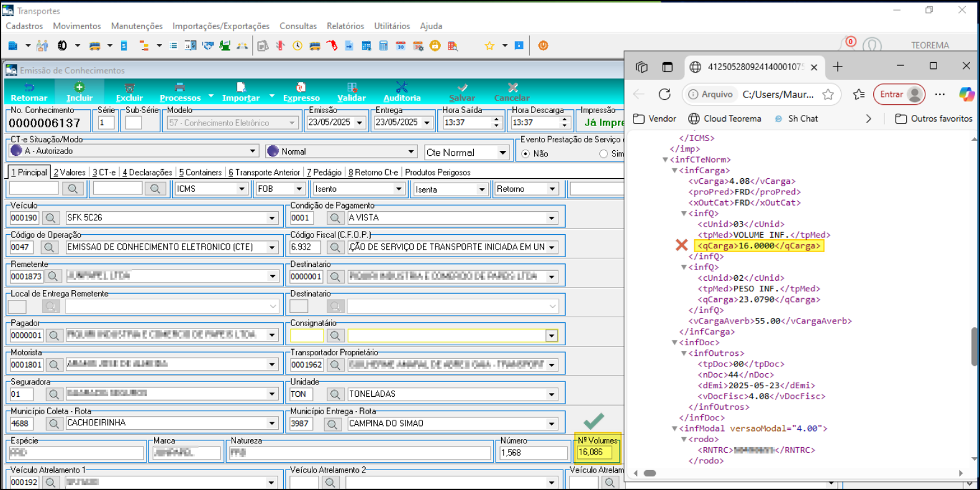The height and width of the screenshot is (490, 980).
Task: Click the browser favorite star icon
Action: point(828,94)
